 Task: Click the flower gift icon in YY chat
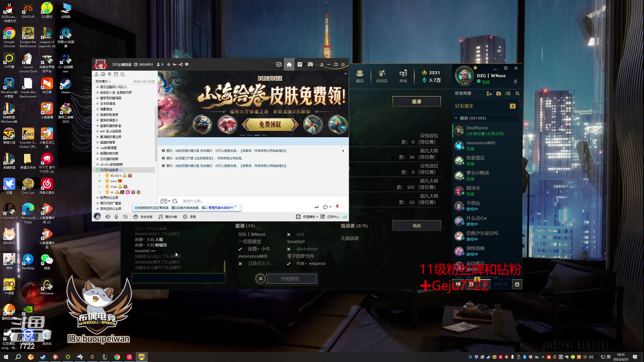pyautogui.click(x=337, y=207)
